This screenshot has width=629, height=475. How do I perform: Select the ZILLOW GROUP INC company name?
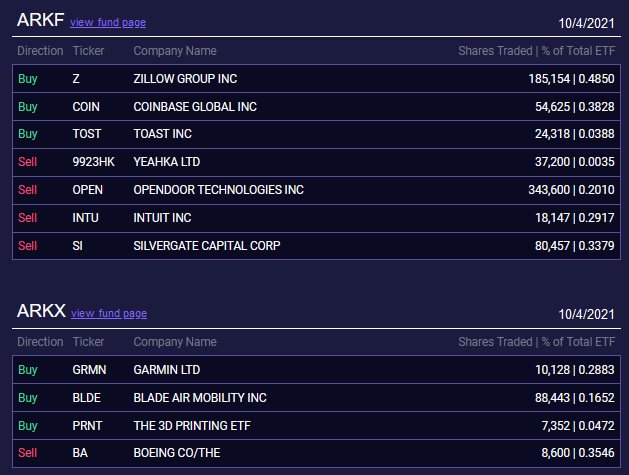click(185, 79)
